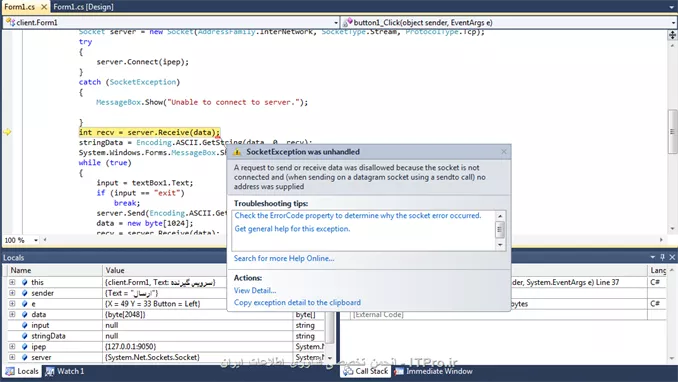
Task: Select the value {127.0.0.1:9050} of ipep
Action: (131, 347)
